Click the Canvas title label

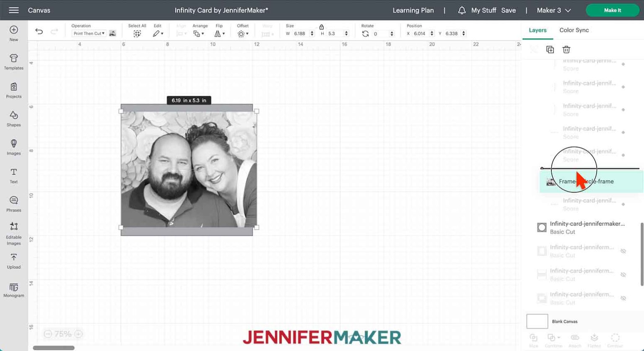tap(39, 10)
